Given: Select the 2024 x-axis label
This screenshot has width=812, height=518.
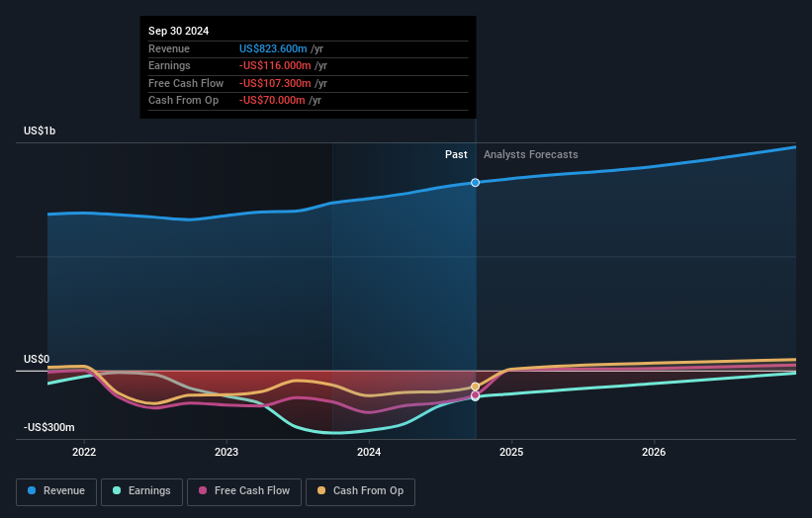Looking at the screenshot, I should point(369,452).
